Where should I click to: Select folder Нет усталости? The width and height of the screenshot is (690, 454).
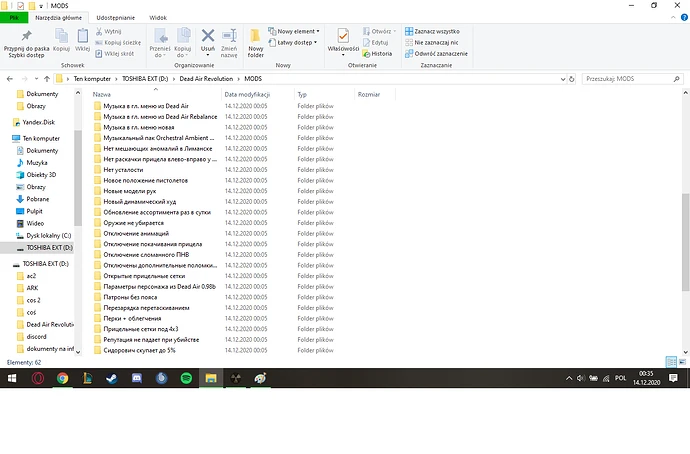[x=118, y=170]
